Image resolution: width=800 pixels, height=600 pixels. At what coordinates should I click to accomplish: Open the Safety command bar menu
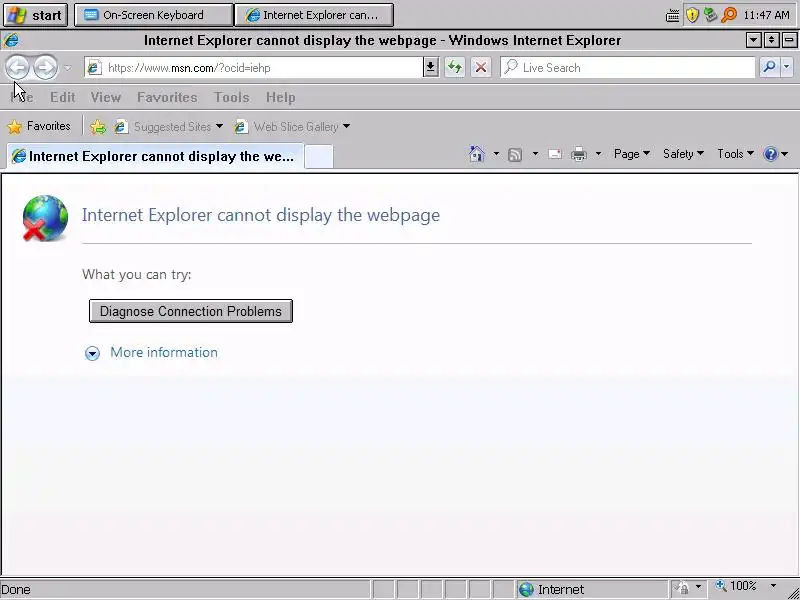683,154
